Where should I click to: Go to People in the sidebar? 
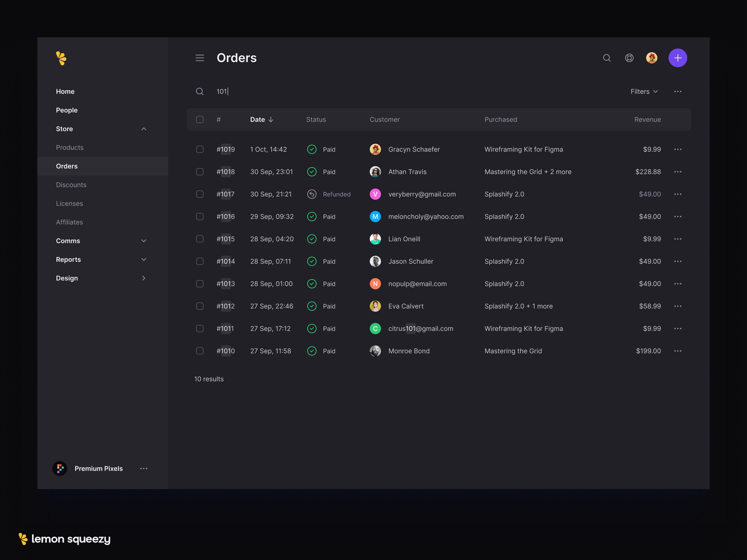(x=67, y=110)
